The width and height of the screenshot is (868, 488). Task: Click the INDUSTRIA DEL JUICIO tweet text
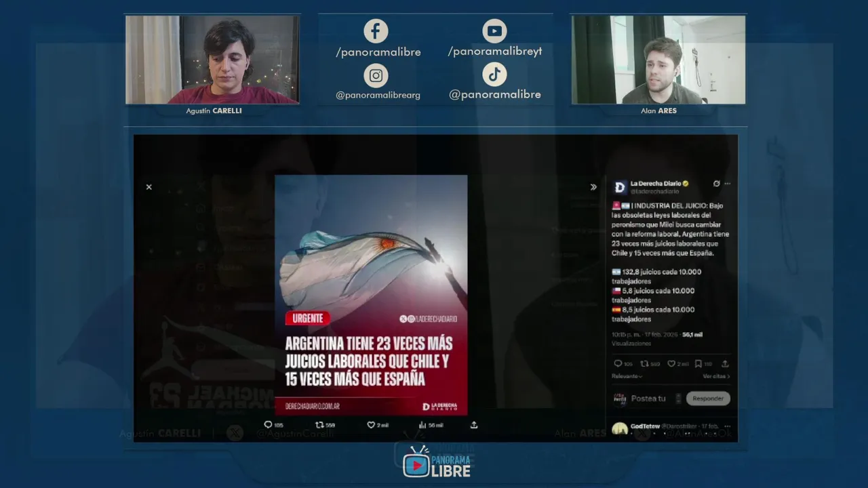click(671, 229)
